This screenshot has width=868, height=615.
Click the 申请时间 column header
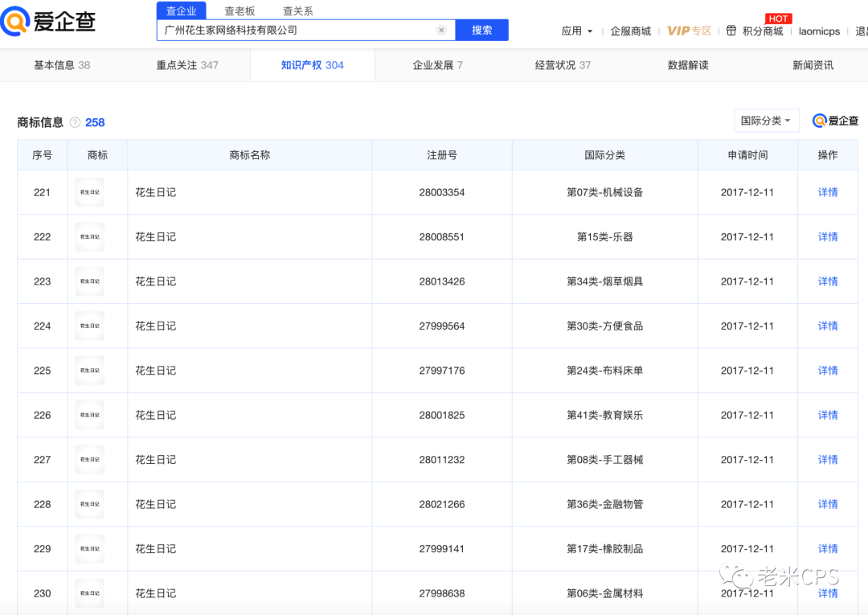(747, 155)
